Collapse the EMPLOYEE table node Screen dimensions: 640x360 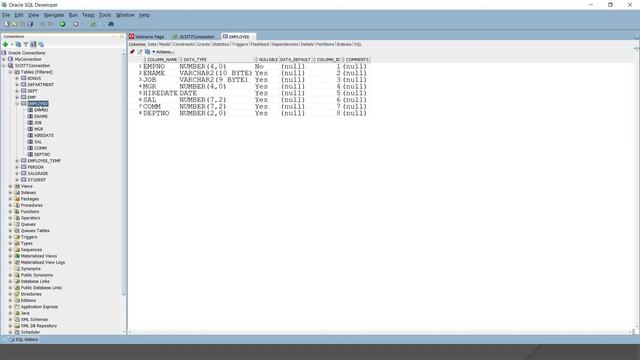coord(17,104)
